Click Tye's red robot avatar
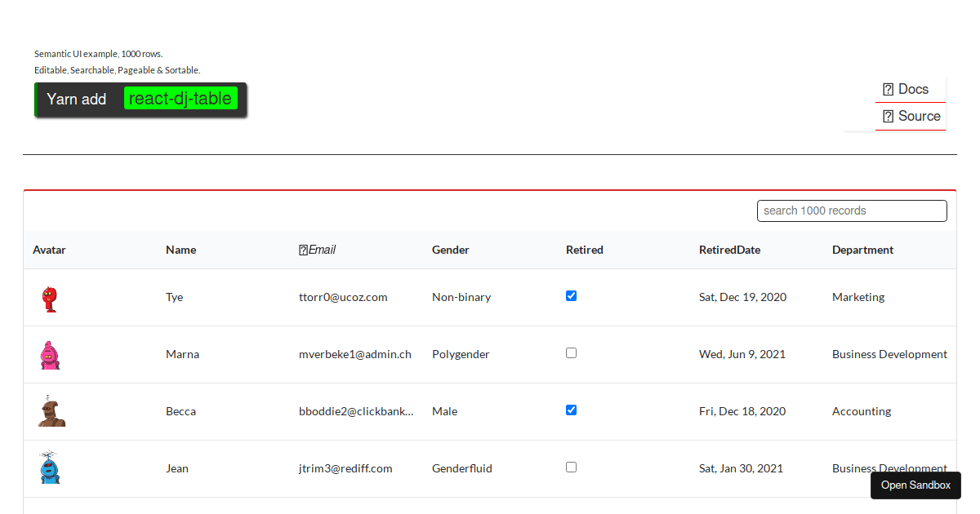 pyautogui.click(x=49, y=297)
